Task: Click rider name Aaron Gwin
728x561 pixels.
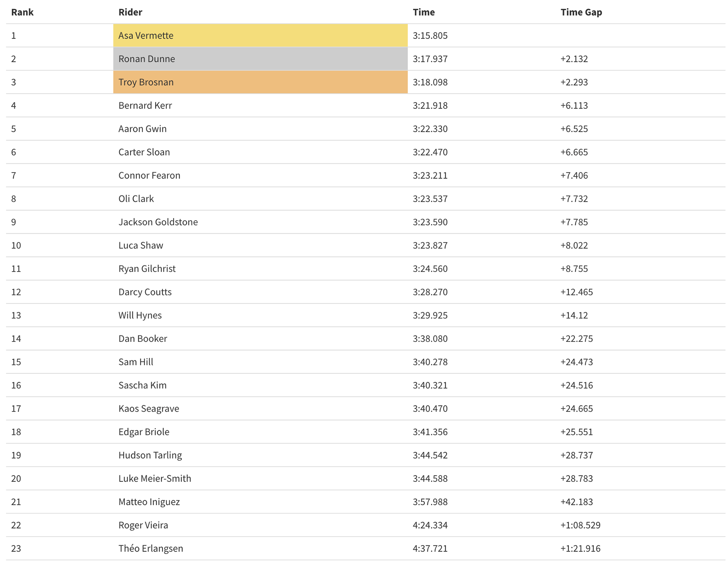Action: point(142,129)
